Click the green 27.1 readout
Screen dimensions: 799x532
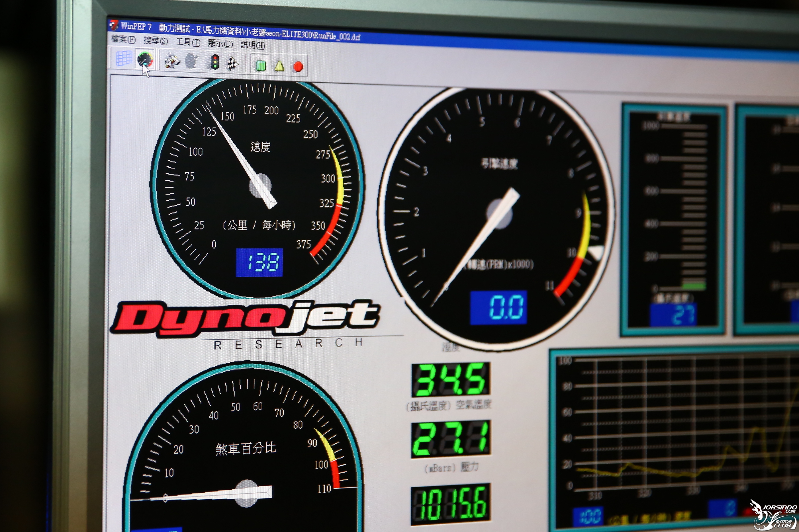click(451, 439)
